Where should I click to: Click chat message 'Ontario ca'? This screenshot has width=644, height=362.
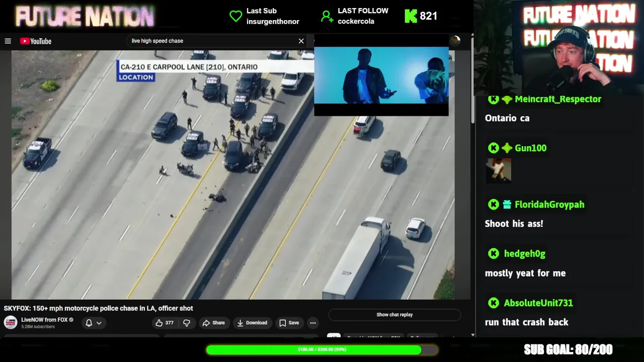click(x=507, y=118)
